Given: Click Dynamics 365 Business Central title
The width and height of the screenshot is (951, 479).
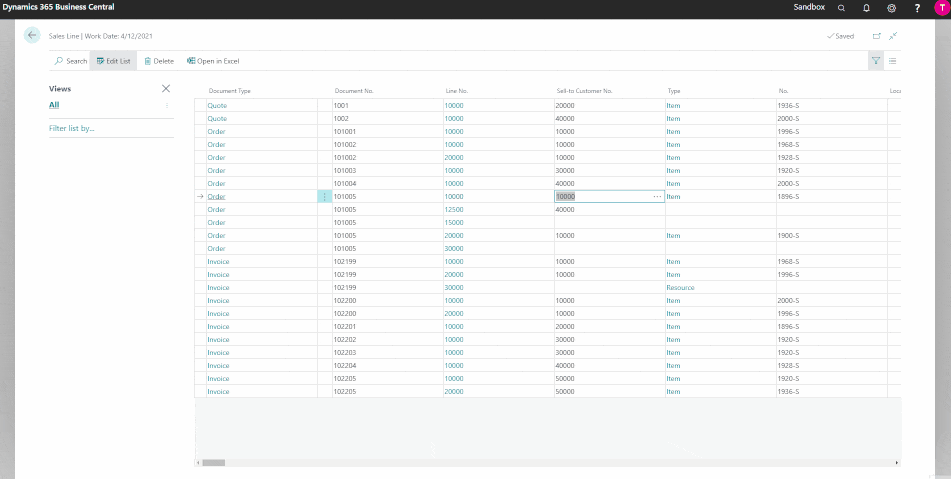Looking at the screenshot, I should 58,7.
